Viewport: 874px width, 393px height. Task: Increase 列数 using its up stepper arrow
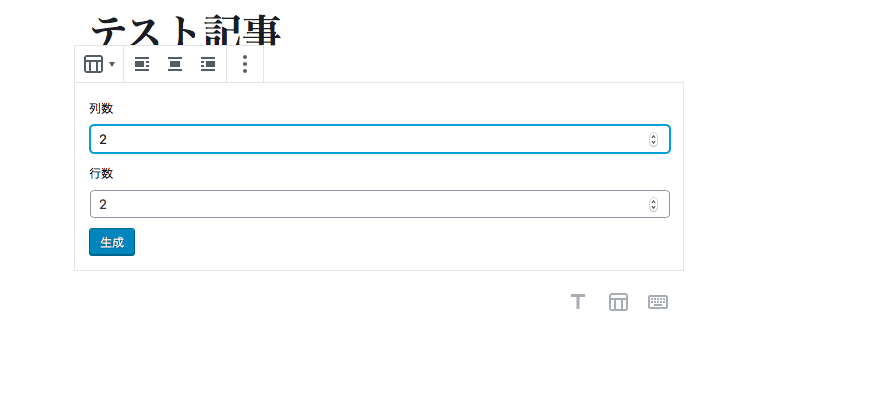[x=653, y=137]
